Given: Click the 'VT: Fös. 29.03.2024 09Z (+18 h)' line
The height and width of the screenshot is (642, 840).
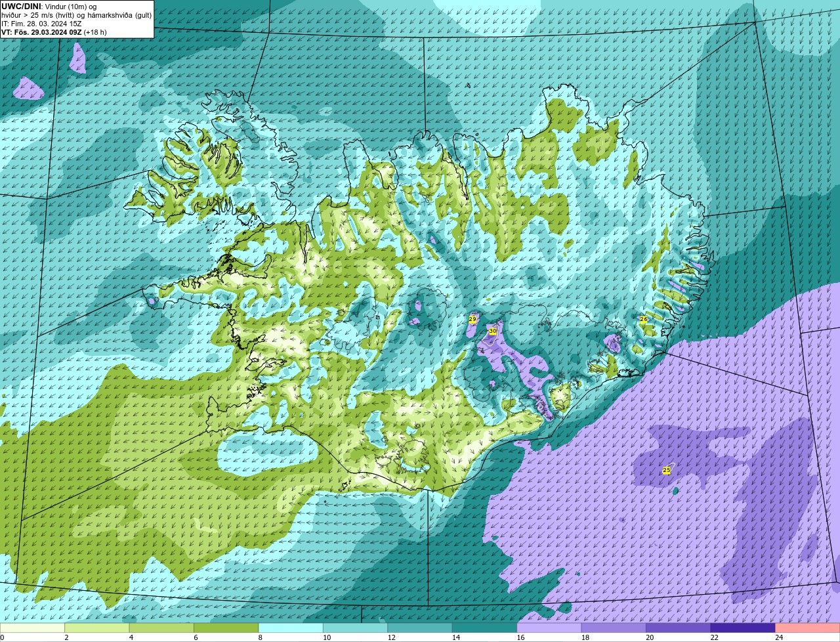Looking at the screenshot, I should [54, 32].
